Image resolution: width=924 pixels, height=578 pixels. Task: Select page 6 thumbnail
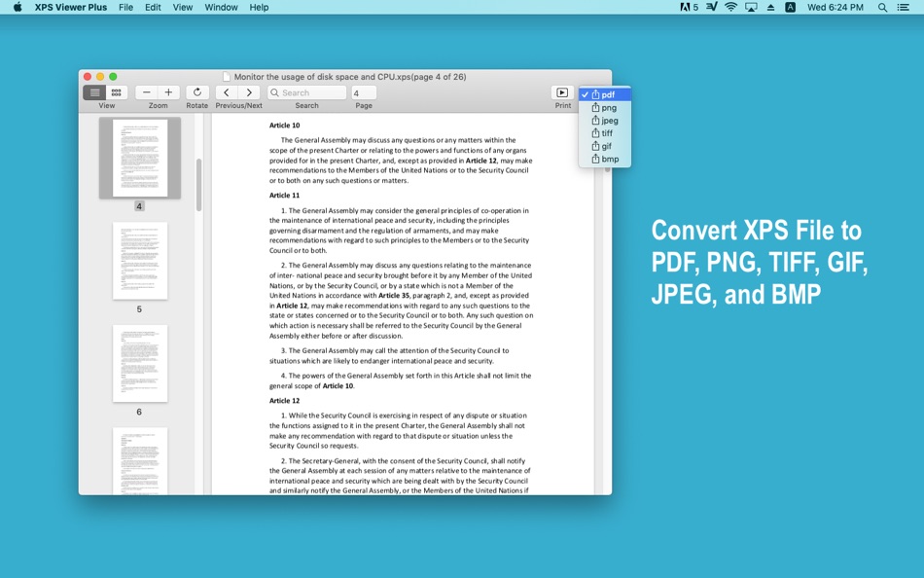click(140, 363)
